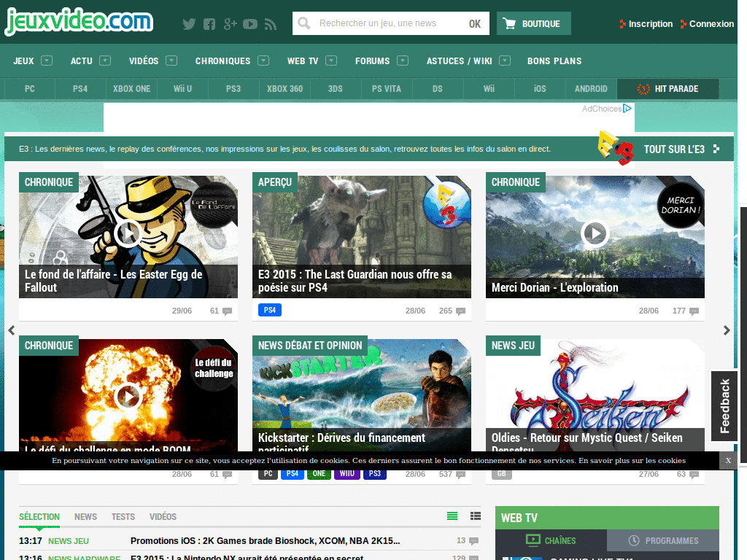This screenshot has width=747, height=560.
Task: Expand the FORUMS menu dropdown arrow
Action: point(403,61)
